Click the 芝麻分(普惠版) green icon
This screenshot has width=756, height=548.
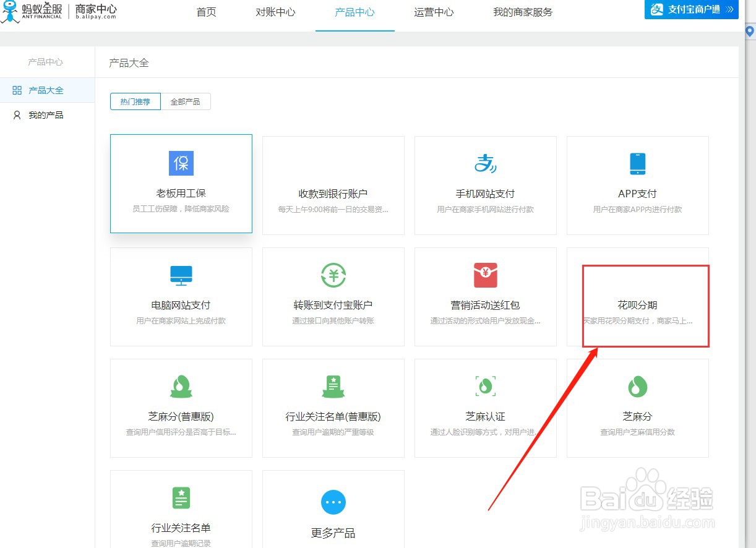pyautogui.click(x=181, y=387)
